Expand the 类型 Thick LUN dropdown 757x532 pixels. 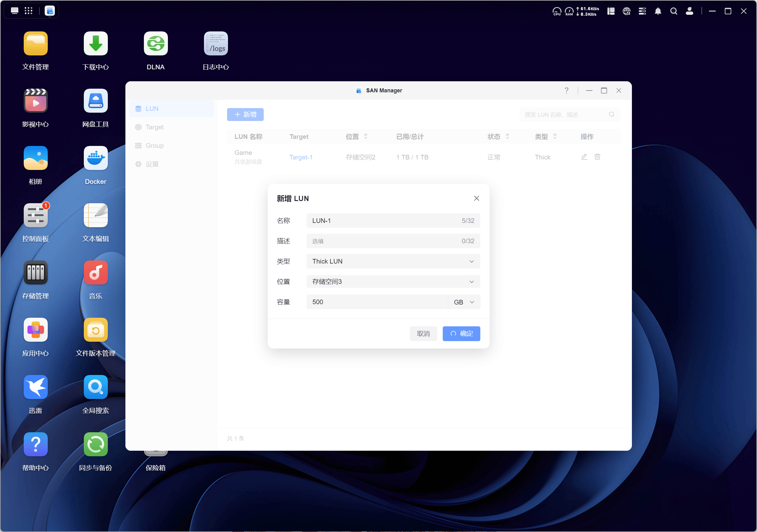pyautogui.click(x=393, y=261)
